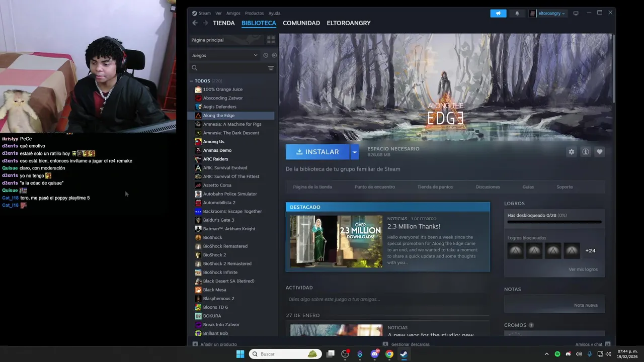Sort library by recent activity clock icon
Image resolution: width=644 pixels, height=362 pixels.
tap(266, 55)
